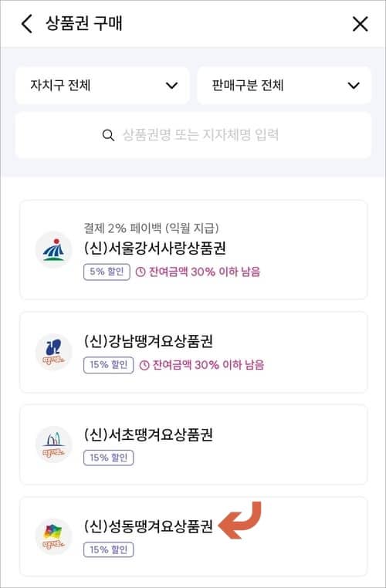Viewport: 386px width, 588px height.
Task: Select the 서울강서사랑상품권 logo icon
Action: point(53,249)
